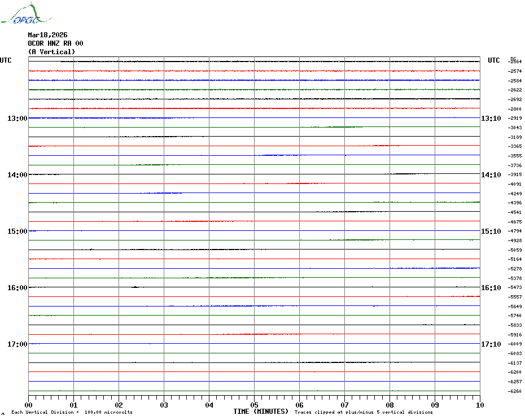Click the -2564 DC offset value
525x420 pixels.
click(515, 62)
